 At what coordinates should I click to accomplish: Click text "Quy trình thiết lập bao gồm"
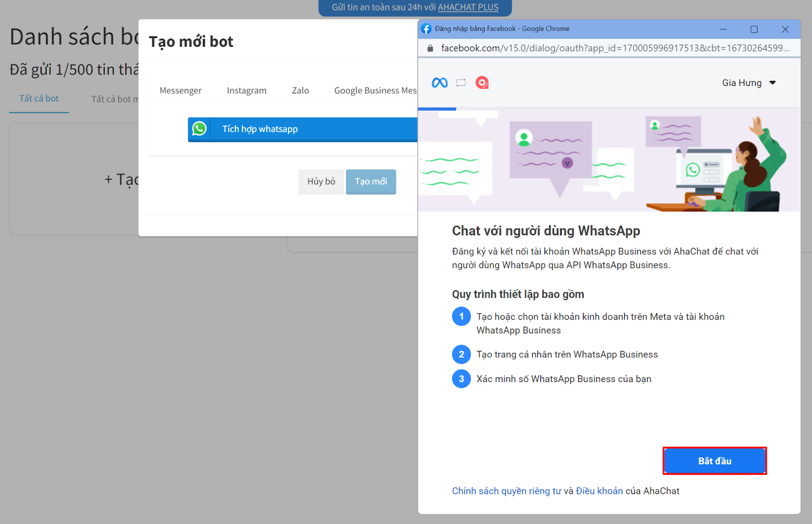point(518,294)
